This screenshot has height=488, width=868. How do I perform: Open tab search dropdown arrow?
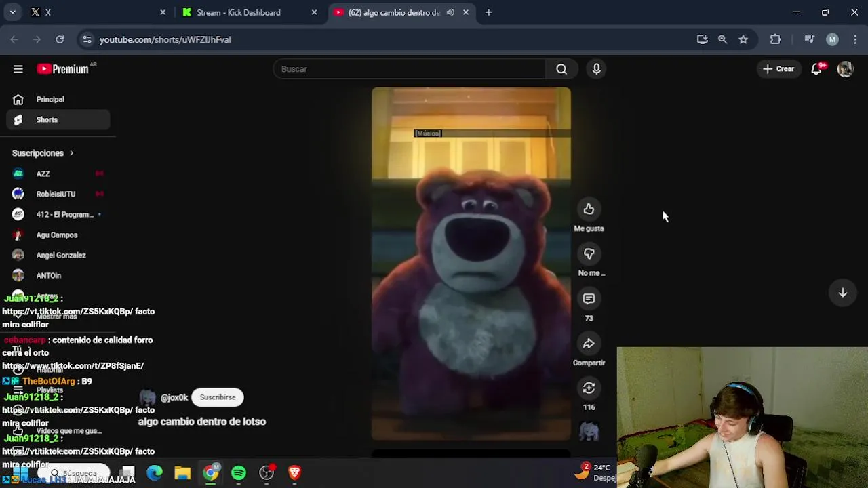point(12,12)
